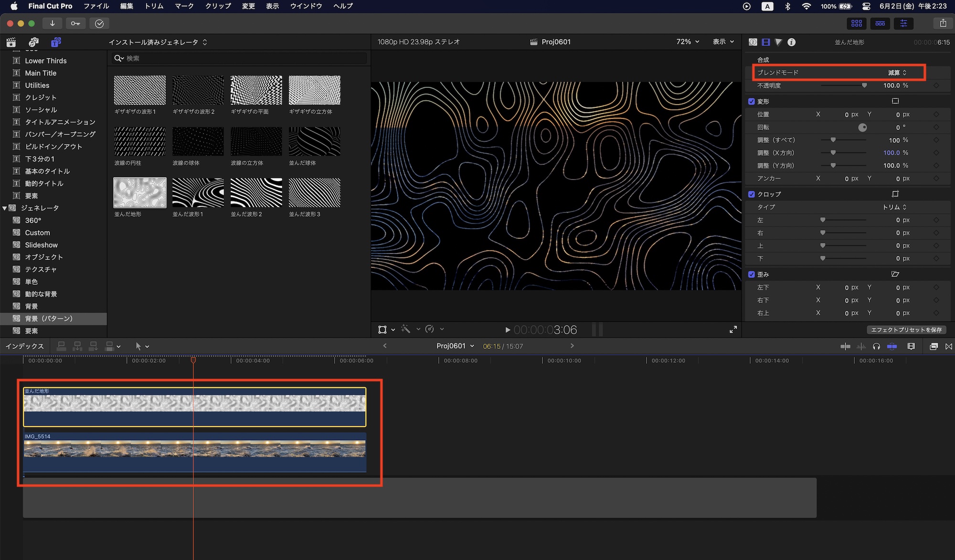Viewport: 955px width, 560px height.
Task: Disable the 変形 checkbox
Action: (x=752, y=102)
